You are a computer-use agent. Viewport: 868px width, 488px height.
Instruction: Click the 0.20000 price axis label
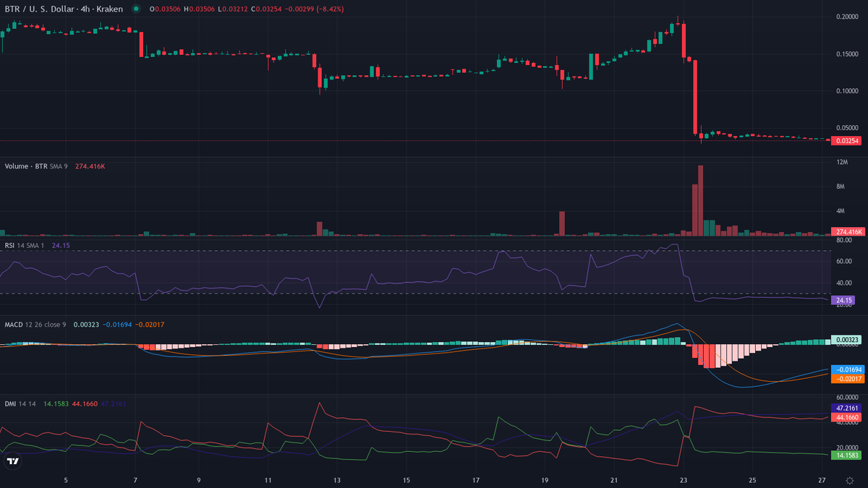[x=846, y=16]
